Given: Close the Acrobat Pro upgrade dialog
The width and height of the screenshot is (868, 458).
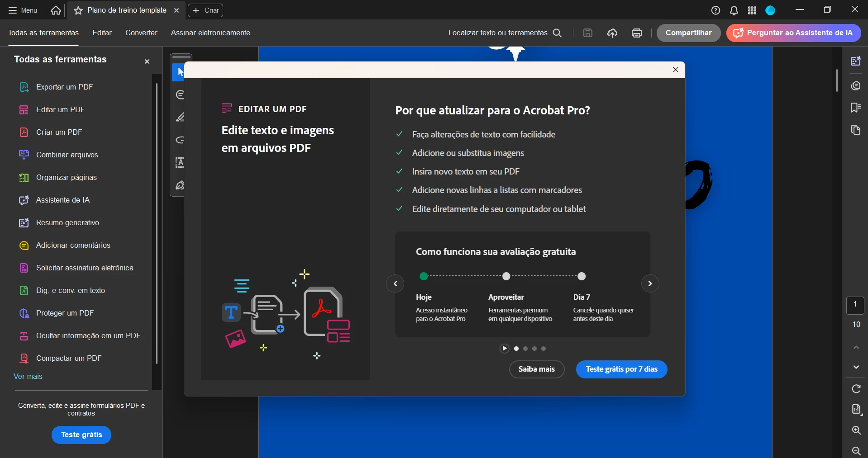Looking at the screenshot, I should [676, 70].
